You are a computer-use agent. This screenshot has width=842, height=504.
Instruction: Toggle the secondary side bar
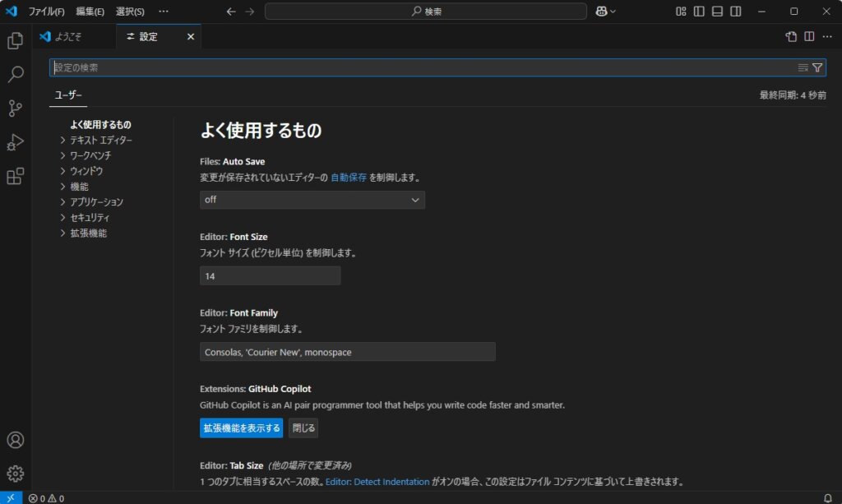coord(736,12)
